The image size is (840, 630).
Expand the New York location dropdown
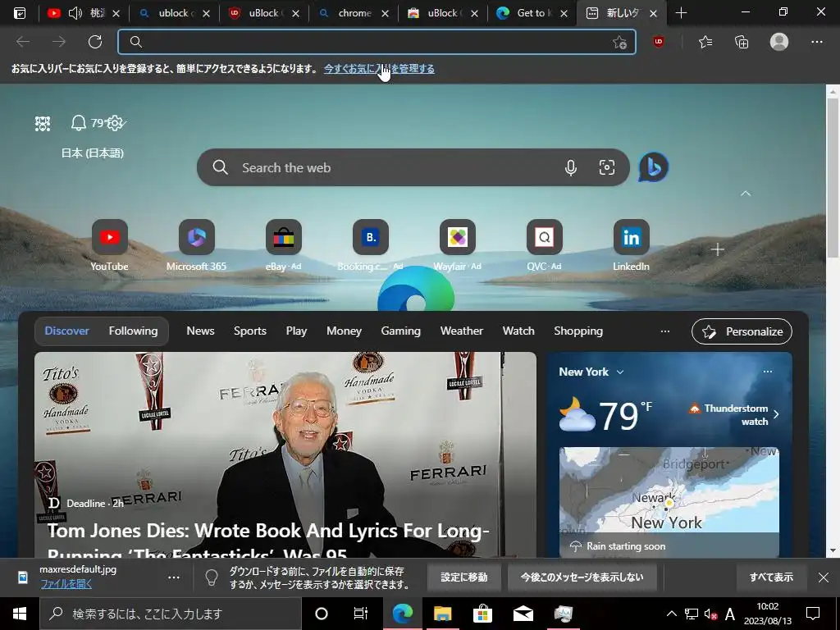click(620, 372)
